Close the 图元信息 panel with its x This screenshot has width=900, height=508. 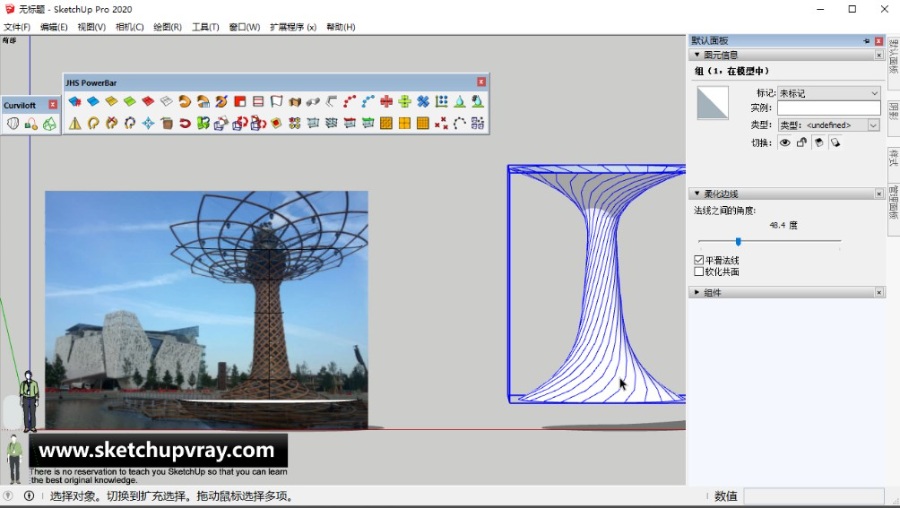click(879, 55)
